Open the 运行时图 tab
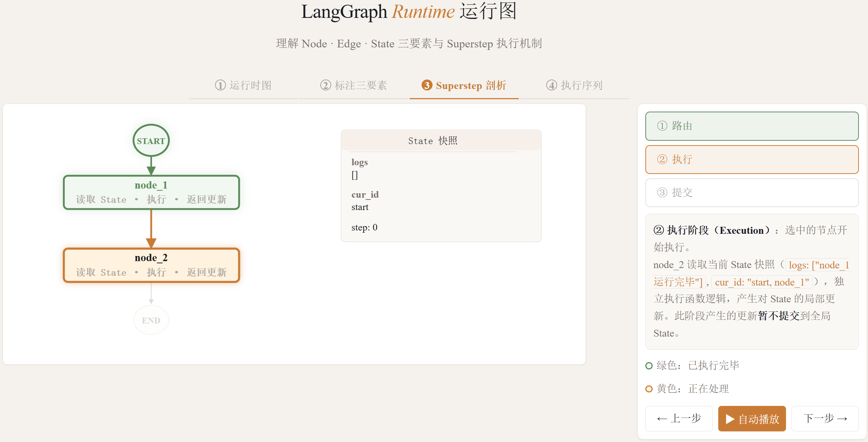 (243, 85)
